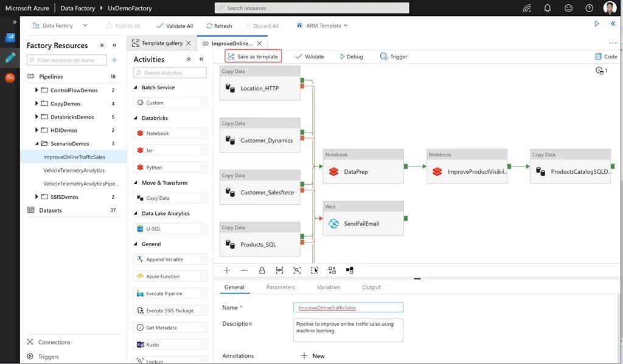The width and height of the screenshot is (623, 364).
Task: Zoom out canvas with minus icon
Action: click(245, 270)
